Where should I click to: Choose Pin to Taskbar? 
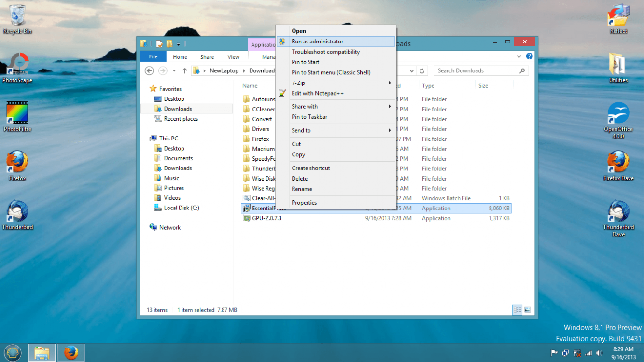click(336, 117)
